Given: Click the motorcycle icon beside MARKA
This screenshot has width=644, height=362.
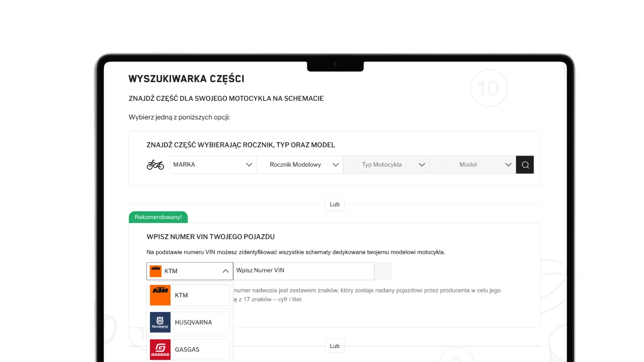Looking at the screenshot, I should (155, 165).
